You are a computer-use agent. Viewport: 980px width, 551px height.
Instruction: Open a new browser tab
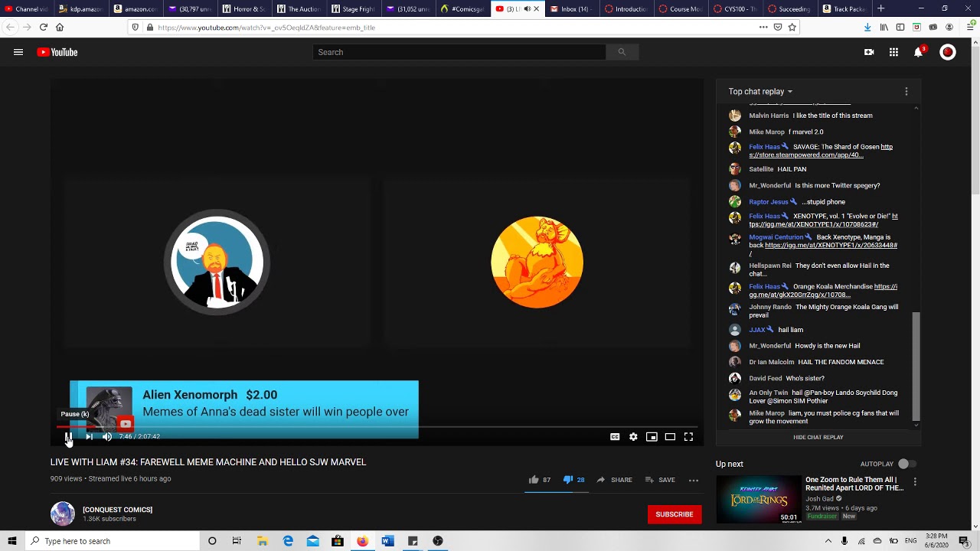coord(880,9)
